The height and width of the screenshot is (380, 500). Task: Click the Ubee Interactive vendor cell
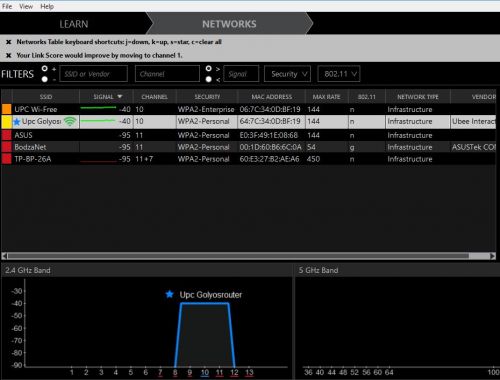[473, 121]
